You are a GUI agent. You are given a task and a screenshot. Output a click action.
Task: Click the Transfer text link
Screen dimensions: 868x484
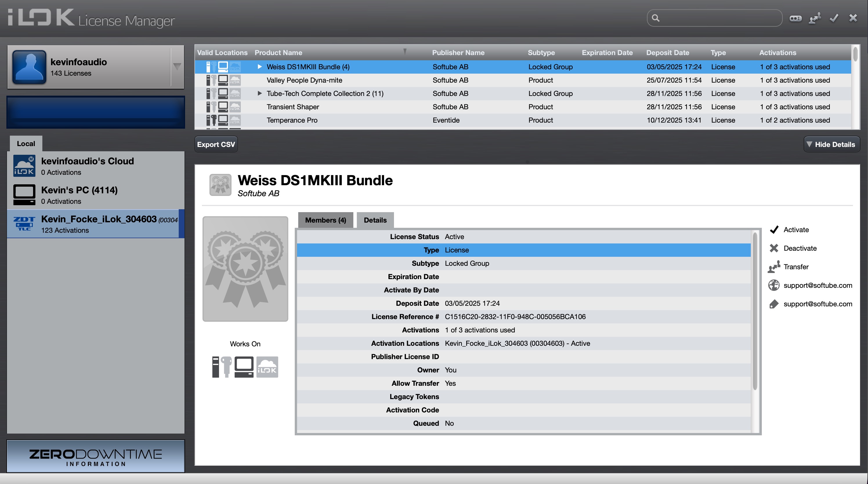point(796,267)
